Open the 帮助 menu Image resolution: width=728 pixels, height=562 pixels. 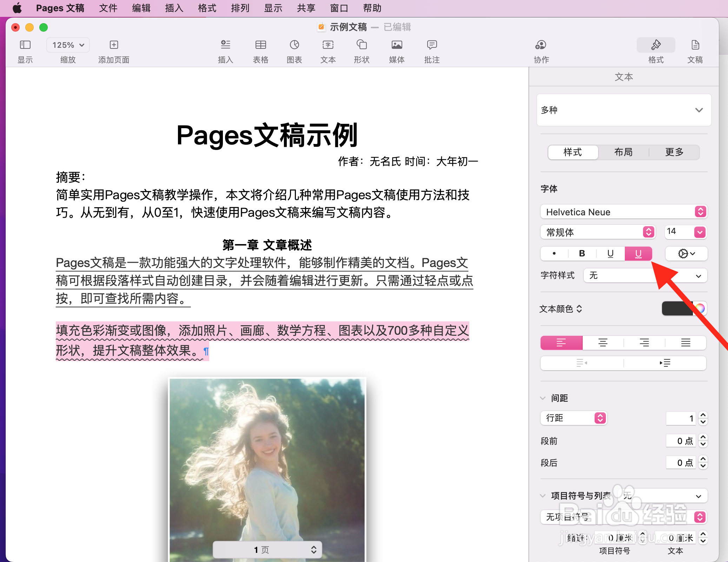coord(372,8)
